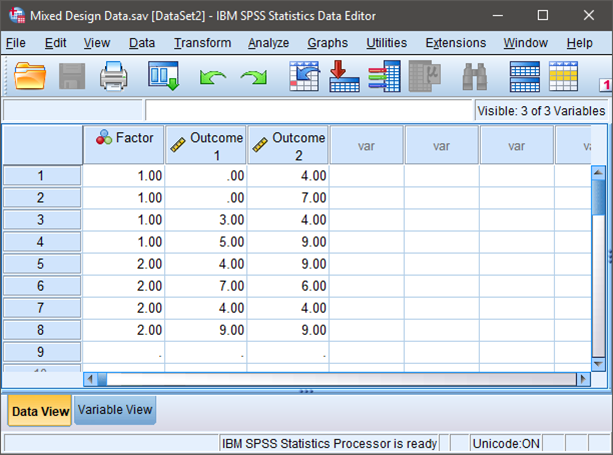This screenshot has width=613, height=455.
Task: Click the Save this document icon
Action: tap(72, 76)
